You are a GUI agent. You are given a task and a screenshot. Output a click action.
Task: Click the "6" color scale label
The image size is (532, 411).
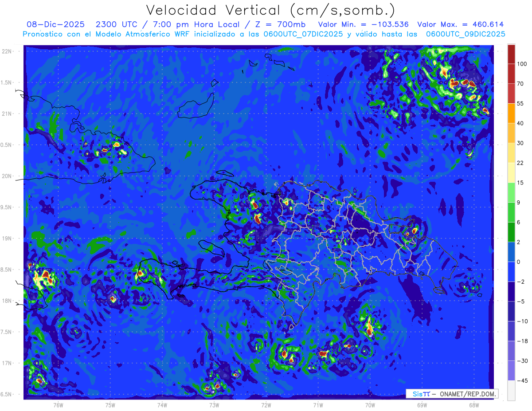(x=519, y=223)
